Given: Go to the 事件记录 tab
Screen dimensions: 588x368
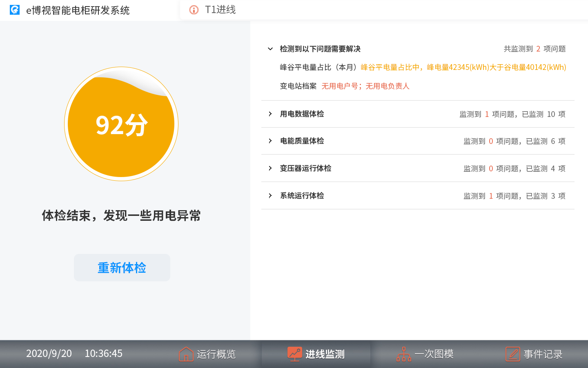Looking at the screenshot, I should click(x=543, y=354).
